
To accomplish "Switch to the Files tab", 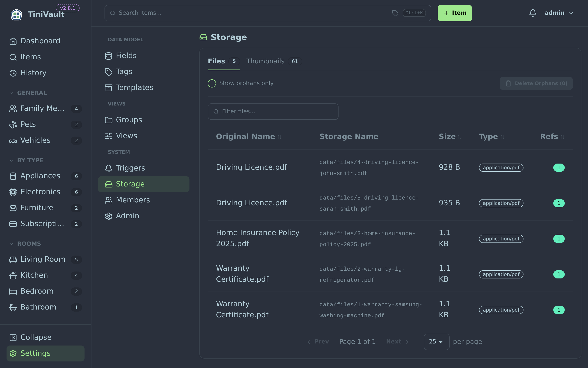I will [224, 61].
